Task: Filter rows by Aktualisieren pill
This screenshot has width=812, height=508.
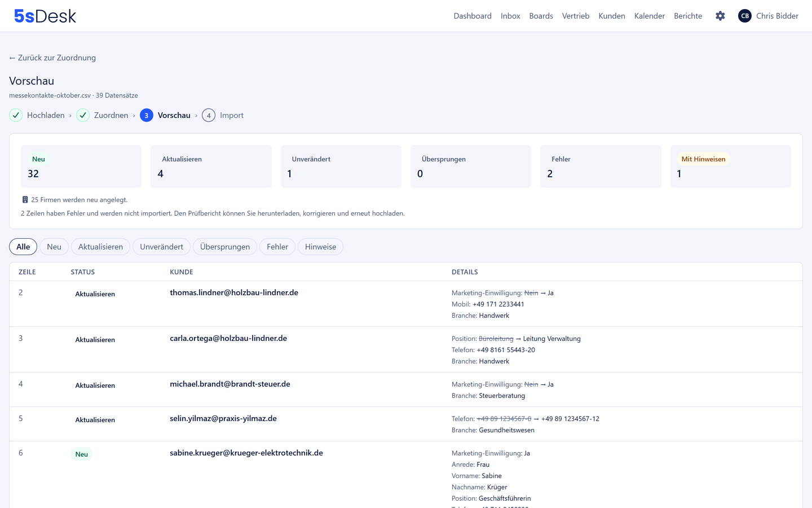Action: tap(100, 247)
